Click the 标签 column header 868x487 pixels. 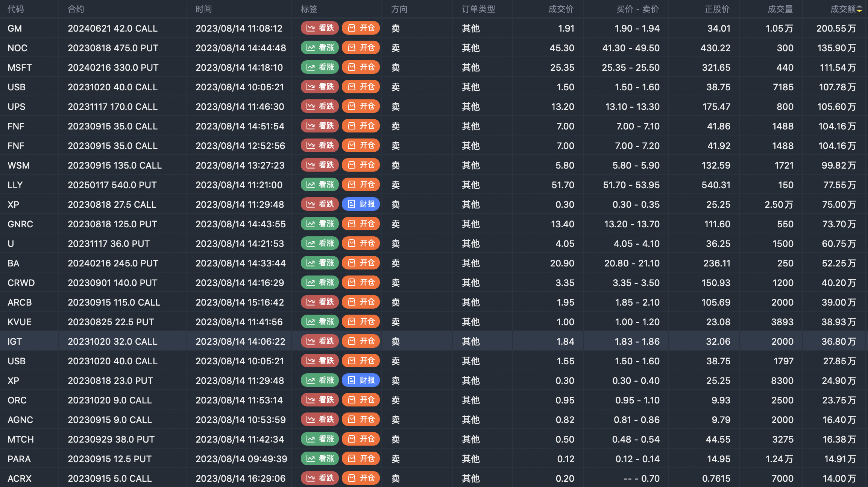[x=309, y=9]
